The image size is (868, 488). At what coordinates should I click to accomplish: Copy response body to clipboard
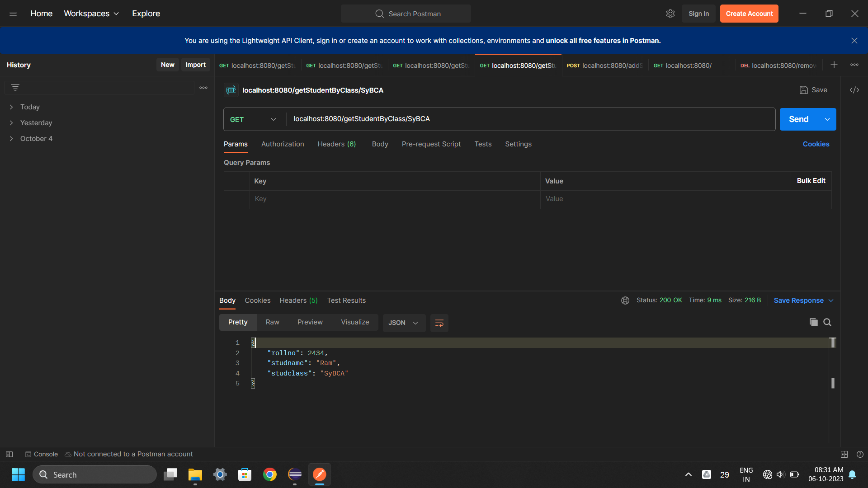tap(813, 322)
